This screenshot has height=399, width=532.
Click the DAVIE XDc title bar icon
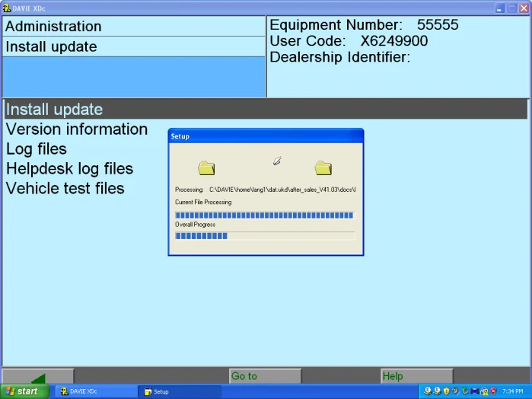click(x=6, y=8)
